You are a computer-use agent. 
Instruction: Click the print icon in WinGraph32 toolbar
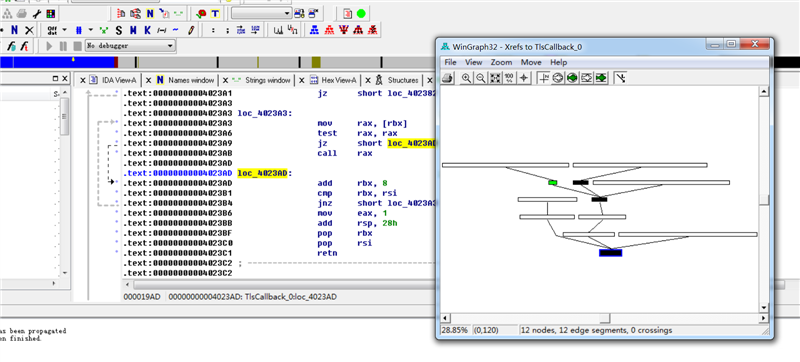(x=447, y=78)
